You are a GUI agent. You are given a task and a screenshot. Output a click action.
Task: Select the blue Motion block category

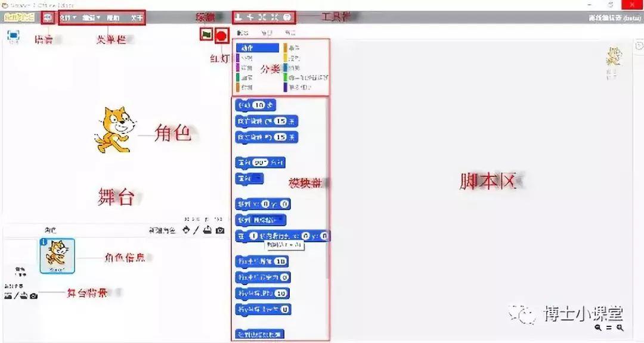(x=257, y=48)
